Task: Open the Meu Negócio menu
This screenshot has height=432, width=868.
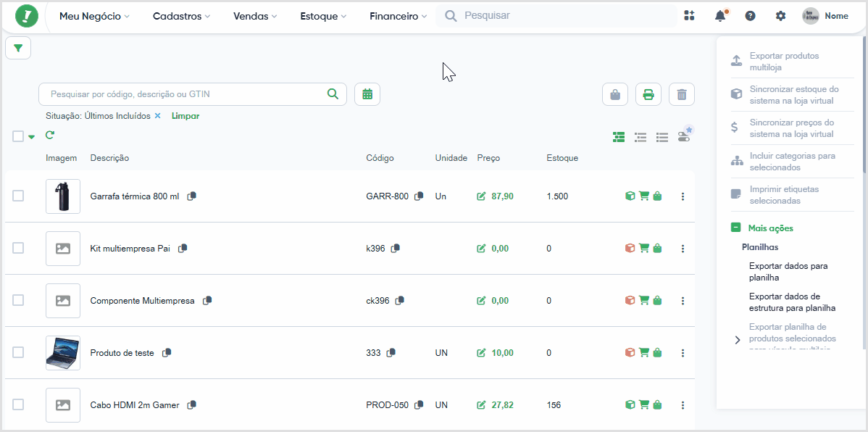Action: click(94, 16)
